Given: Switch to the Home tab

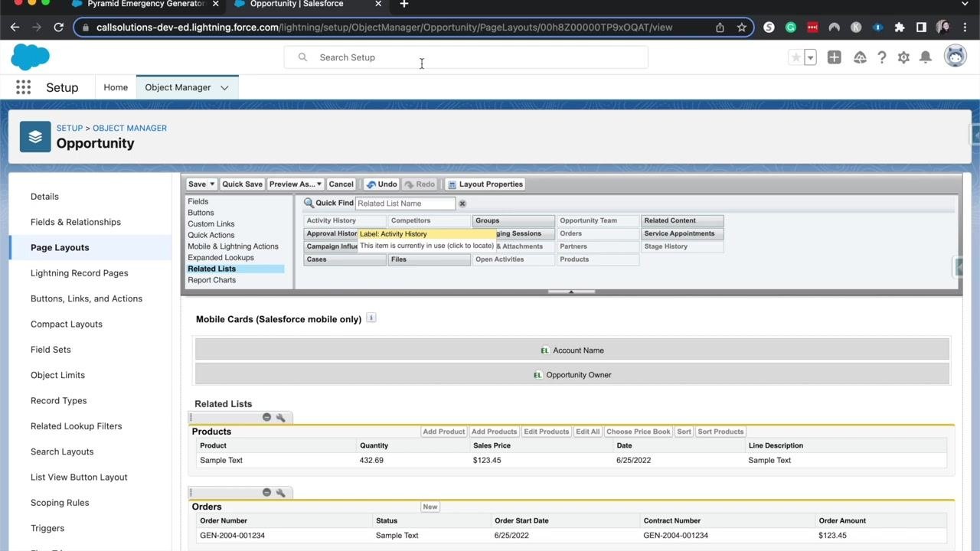Looking at the screenshot, I should point(116,87).
